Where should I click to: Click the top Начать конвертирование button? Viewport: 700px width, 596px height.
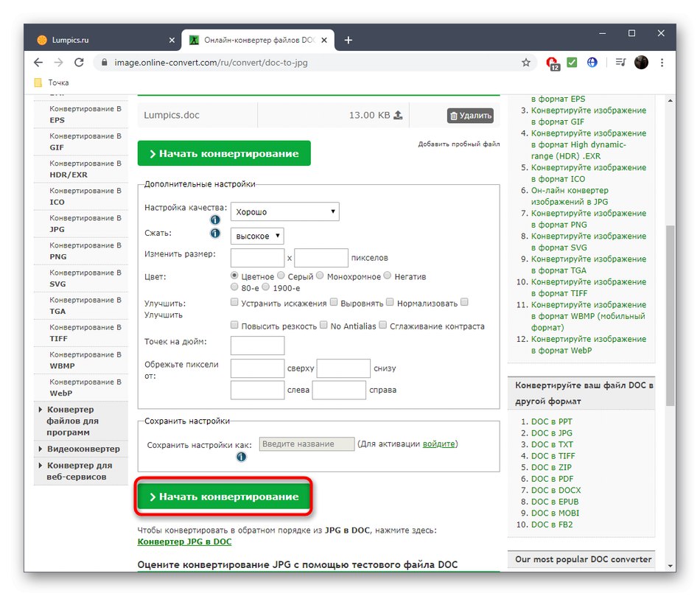coord(224,153)
